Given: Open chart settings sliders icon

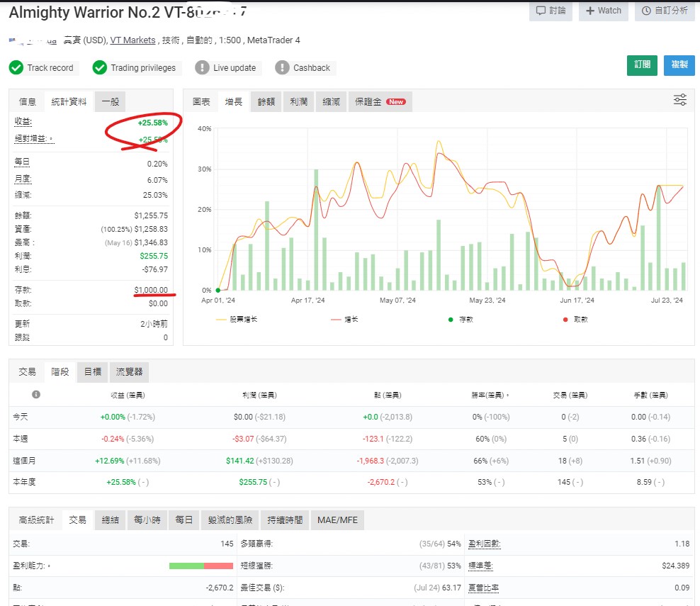Looking at the screenshot, I should pos(680,100).
